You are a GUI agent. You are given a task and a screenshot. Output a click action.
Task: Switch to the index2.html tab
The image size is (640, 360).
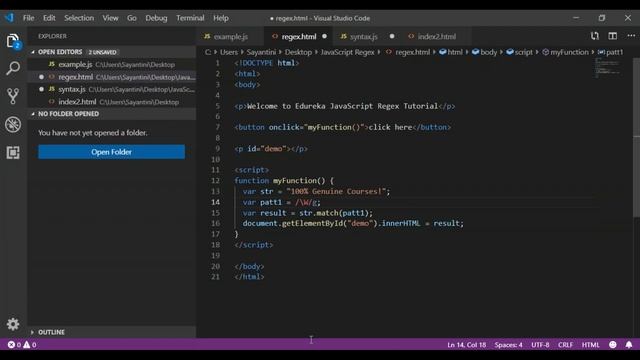pos(436,36)
